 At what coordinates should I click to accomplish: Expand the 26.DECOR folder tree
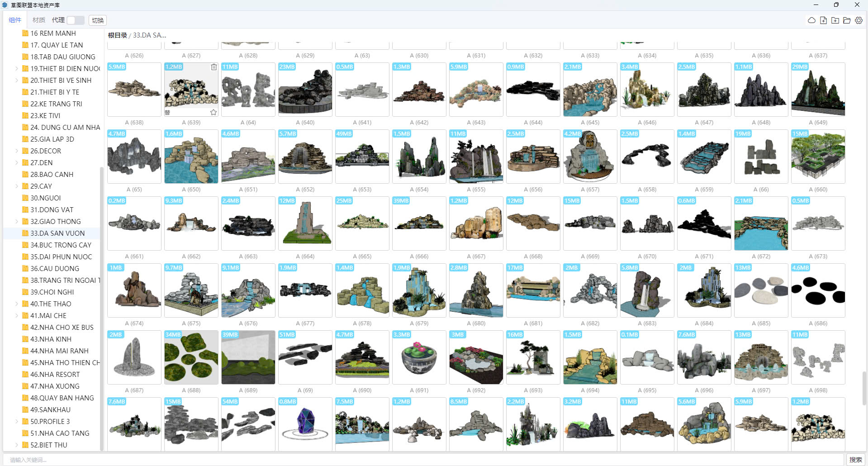(17, 151)
